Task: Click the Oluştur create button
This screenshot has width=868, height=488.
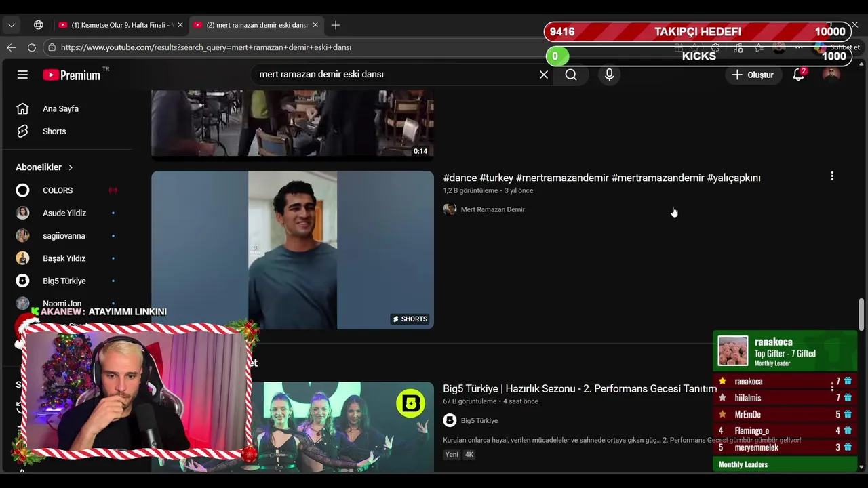Action: [753, 75]
